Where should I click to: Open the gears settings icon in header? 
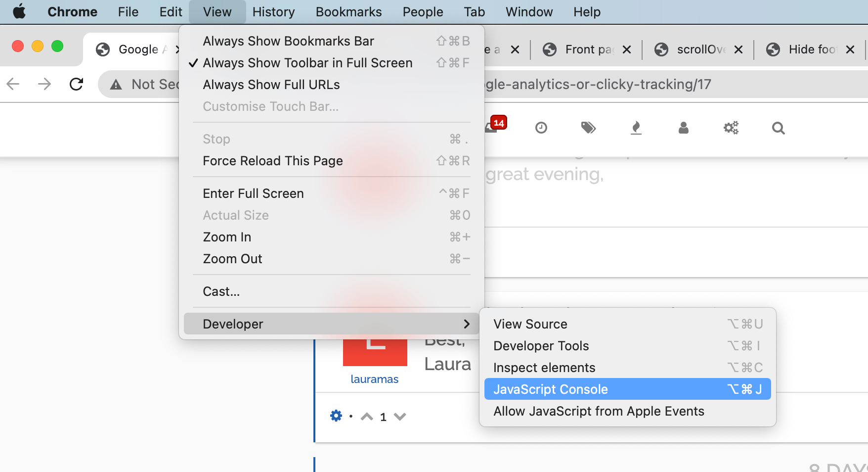(x=731, y=128)
